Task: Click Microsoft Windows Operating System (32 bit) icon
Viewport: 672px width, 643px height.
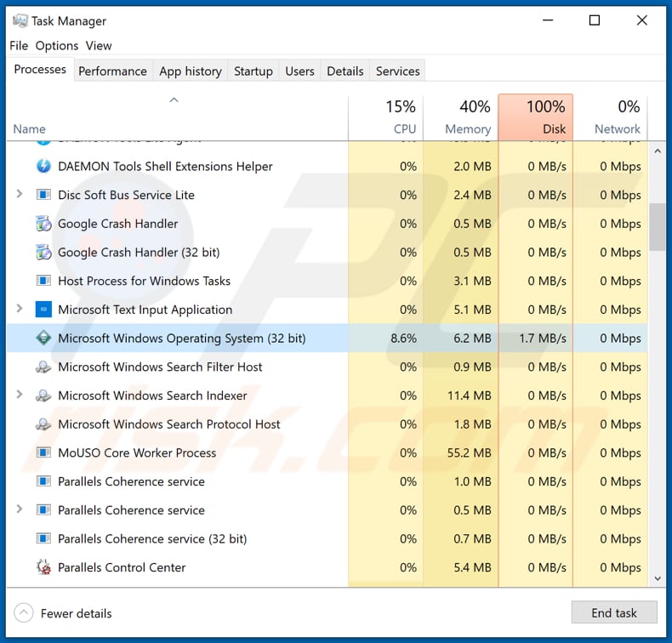Action: pyautogui.click(x=43, y=338)
